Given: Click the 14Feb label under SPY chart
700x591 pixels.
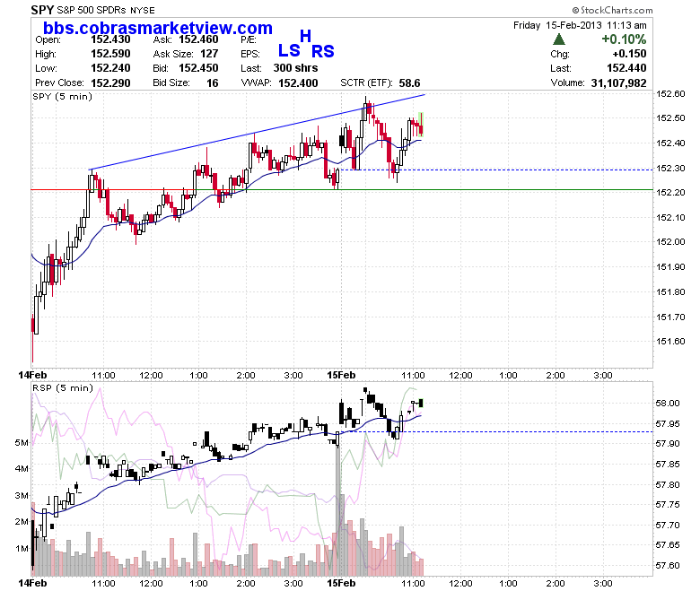Looking at the screenshot, I should coord(32,375).
